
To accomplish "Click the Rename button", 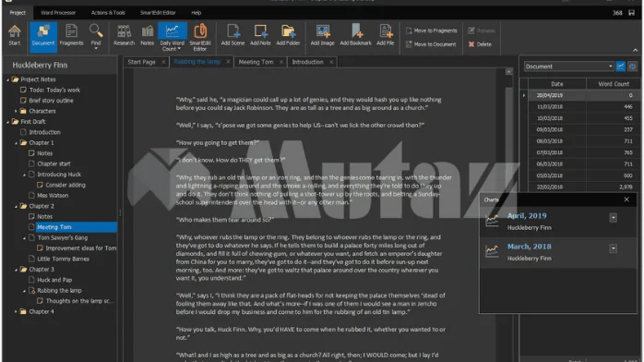I will pos(482,30).
